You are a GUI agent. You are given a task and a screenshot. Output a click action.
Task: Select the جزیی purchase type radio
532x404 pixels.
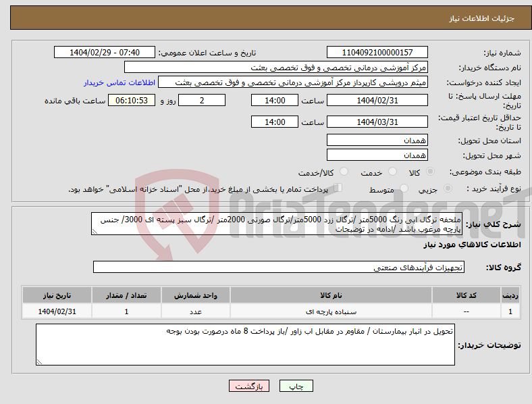(x=448, y=188)
